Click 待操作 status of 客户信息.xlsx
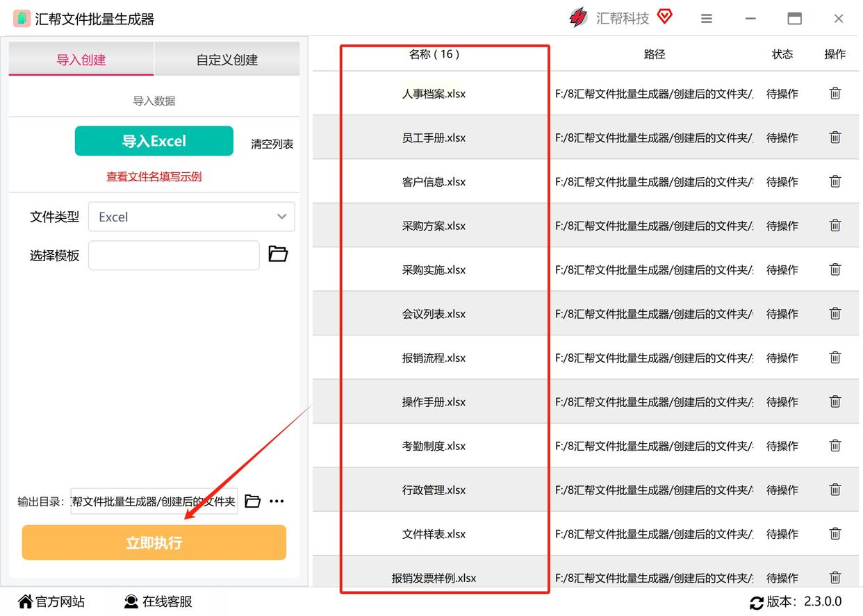 click(x=782, y=182)
